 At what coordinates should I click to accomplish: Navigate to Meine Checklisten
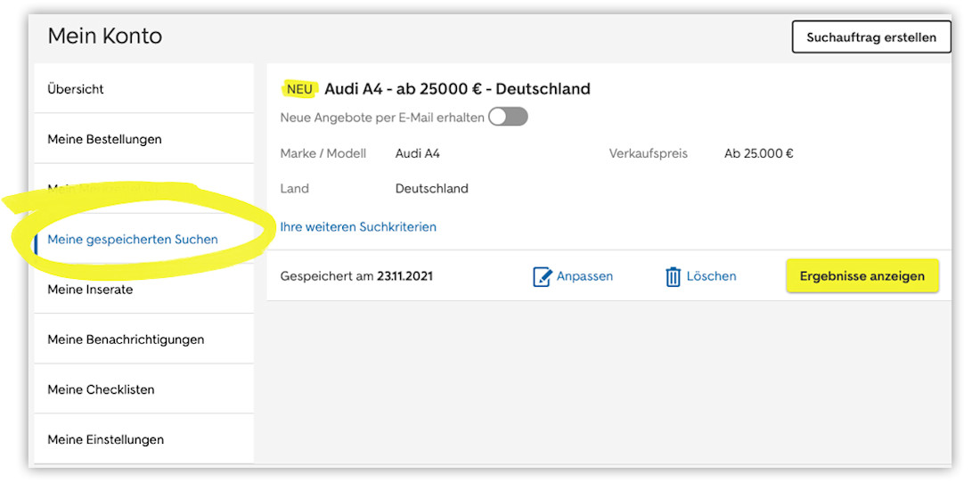point(101,389)
